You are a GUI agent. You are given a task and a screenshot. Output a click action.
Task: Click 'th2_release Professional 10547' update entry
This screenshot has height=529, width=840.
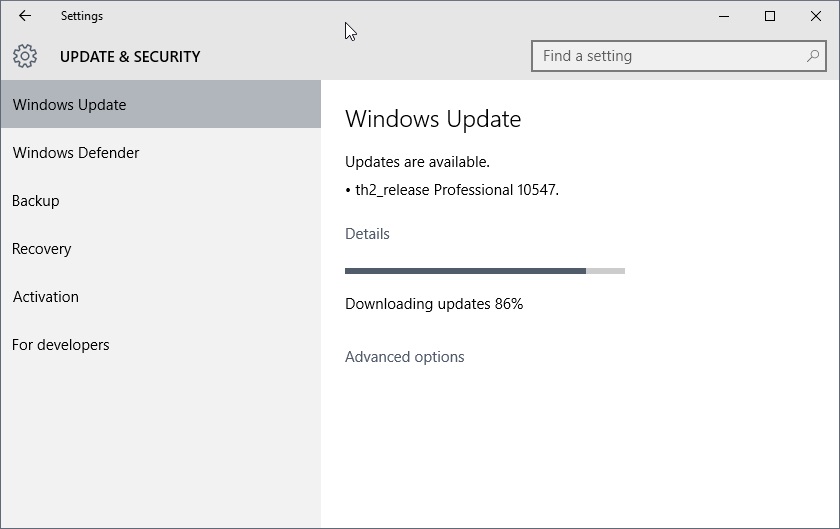452,190
